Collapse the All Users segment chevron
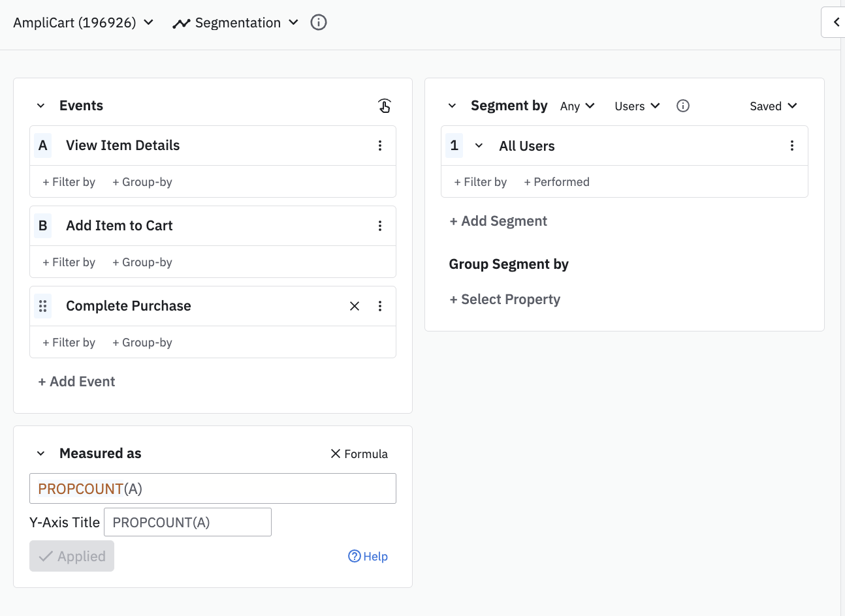 point(479,146)
